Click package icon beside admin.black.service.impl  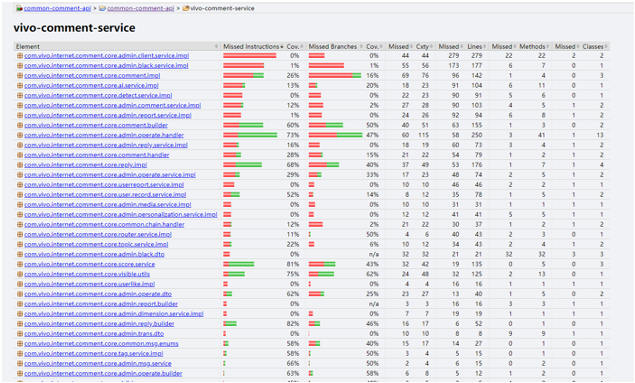[19, 66]
